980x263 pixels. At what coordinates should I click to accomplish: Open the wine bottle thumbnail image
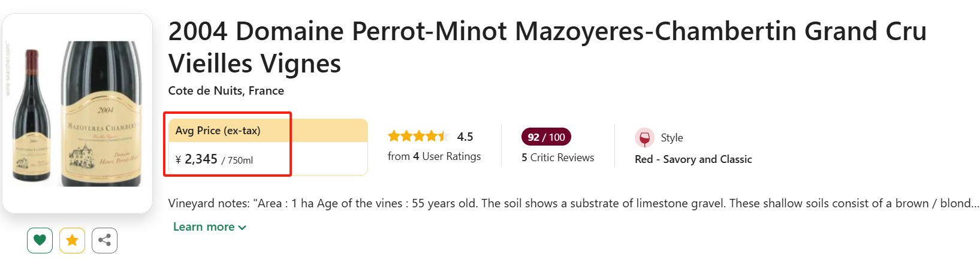[x=77, y=113]
